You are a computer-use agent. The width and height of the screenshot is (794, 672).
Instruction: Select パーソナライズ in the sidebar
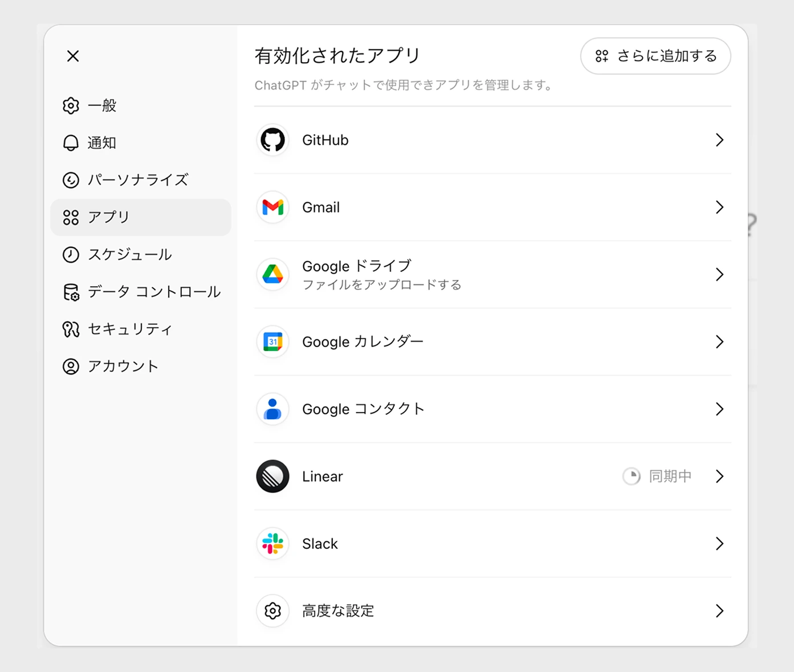pyautogui.click(x=141, y=180)
